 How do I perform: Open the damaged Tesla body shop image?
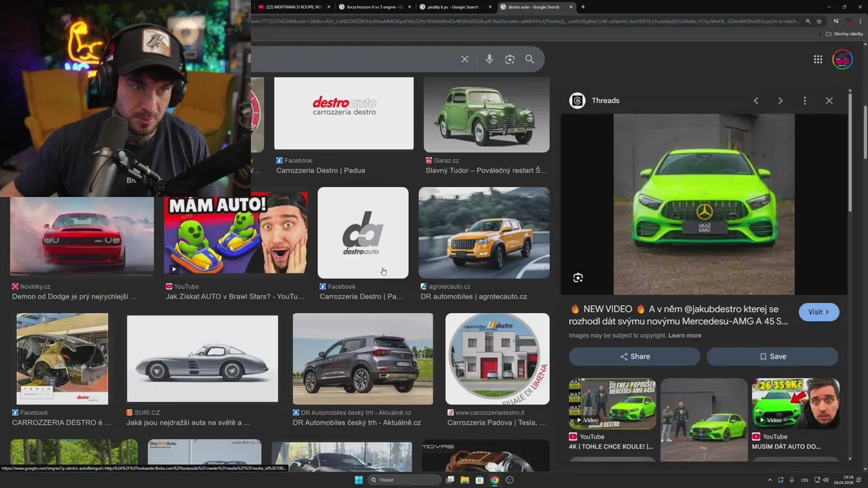tap(62, 359)
